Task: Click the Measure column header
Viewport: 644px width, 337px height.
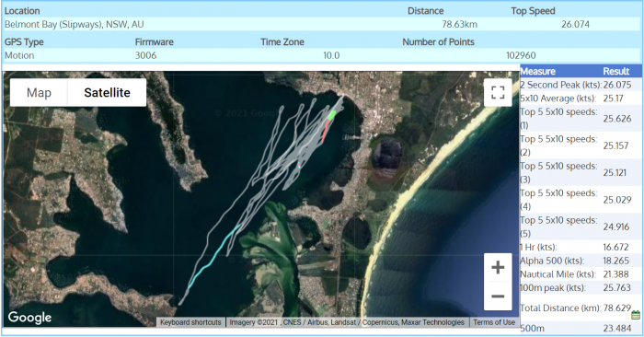Action: [x=537, y=71]
